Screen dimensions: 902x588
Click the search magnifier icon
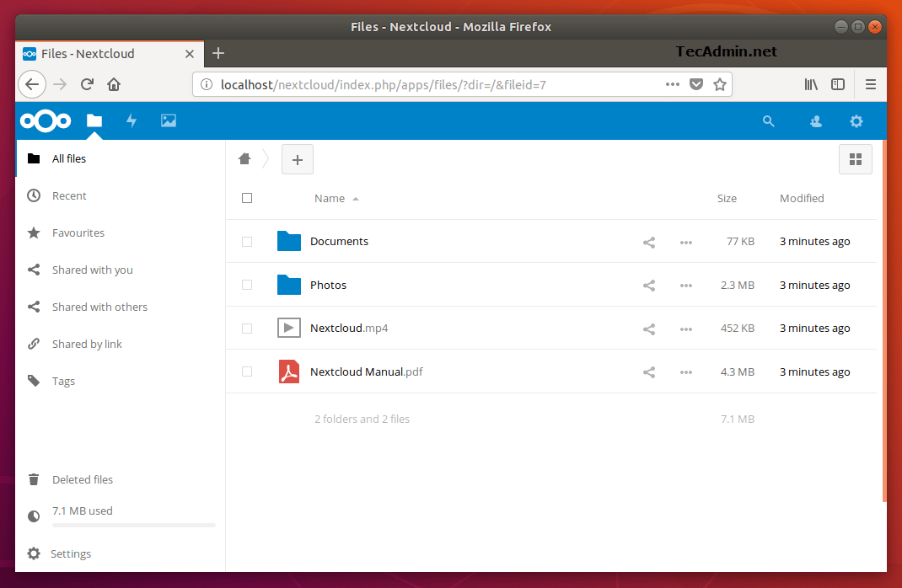tap(769, 121)
